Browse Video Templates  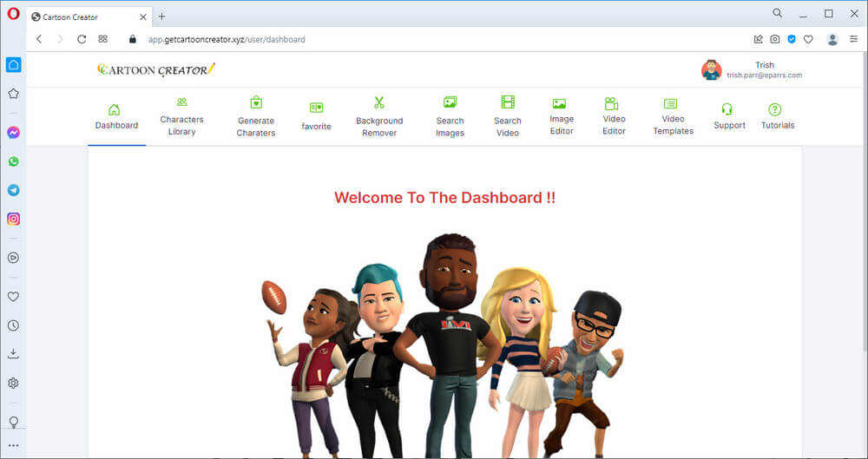pyautogui.click(x=674, y=117)
